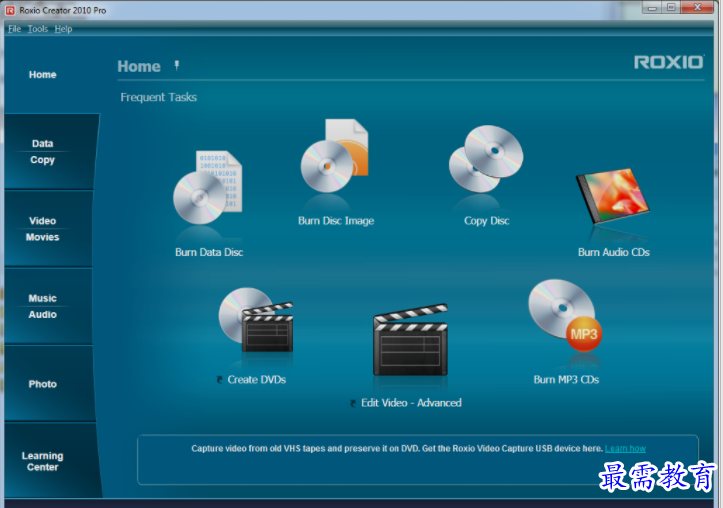Follow the Learn how link
The width and height of the screenshot is (723, 508).
(x=625, y=449)
